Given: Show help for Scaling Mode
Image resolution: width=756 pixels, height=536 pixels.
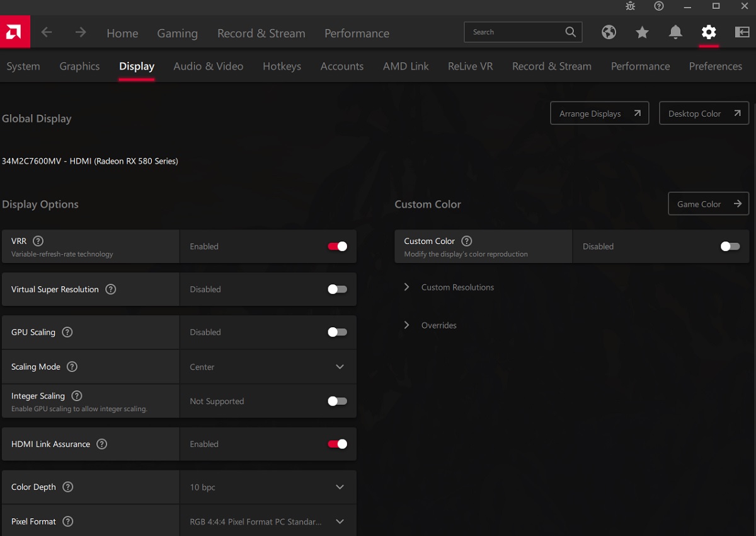Looking at the screenshot, I should pyautogui.click(x=72, y=367).
